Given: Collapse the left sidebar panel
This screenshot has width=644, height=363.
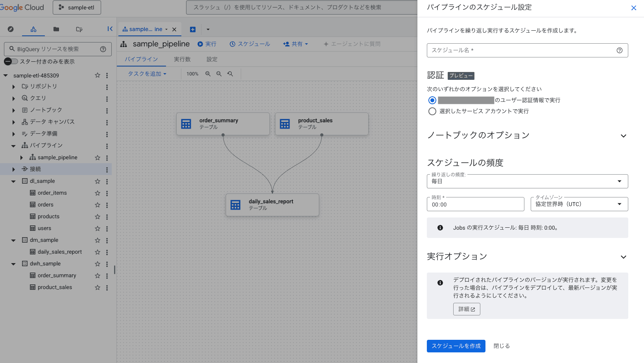Looking at the screenshot, I should pos(110,29).
